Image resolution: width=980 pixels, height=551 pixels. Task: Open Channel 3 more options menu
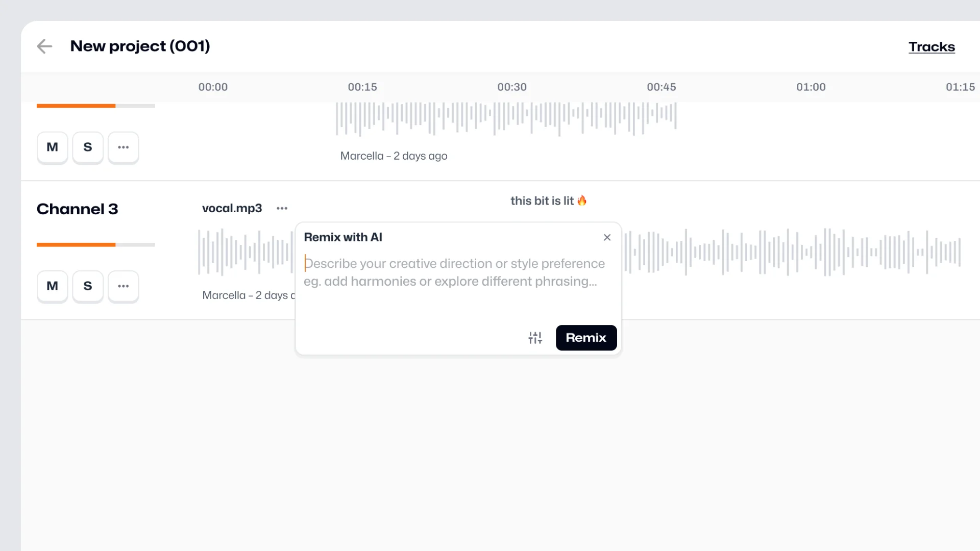tap(123, 286)
